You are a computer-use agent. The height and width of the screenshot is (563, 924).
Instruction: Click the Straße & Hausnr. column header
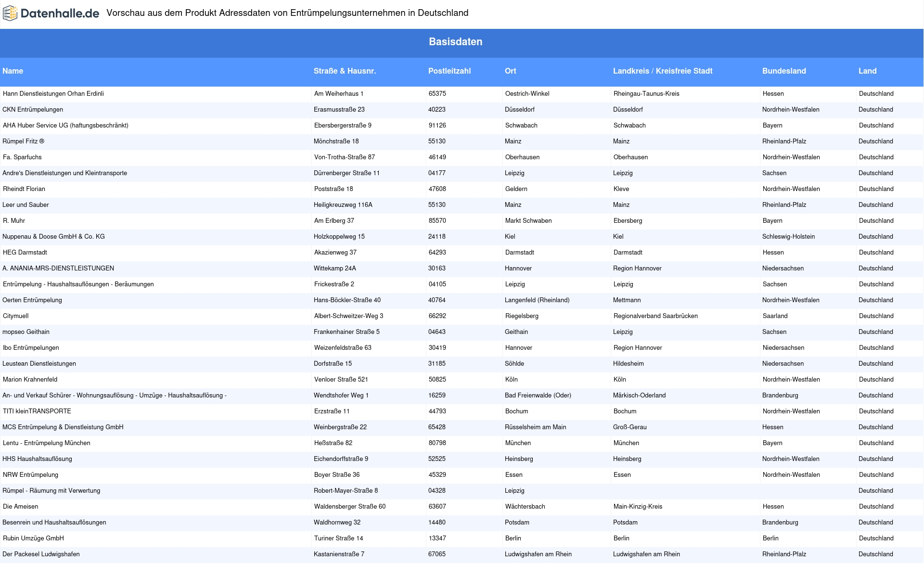tap(345, 71)
